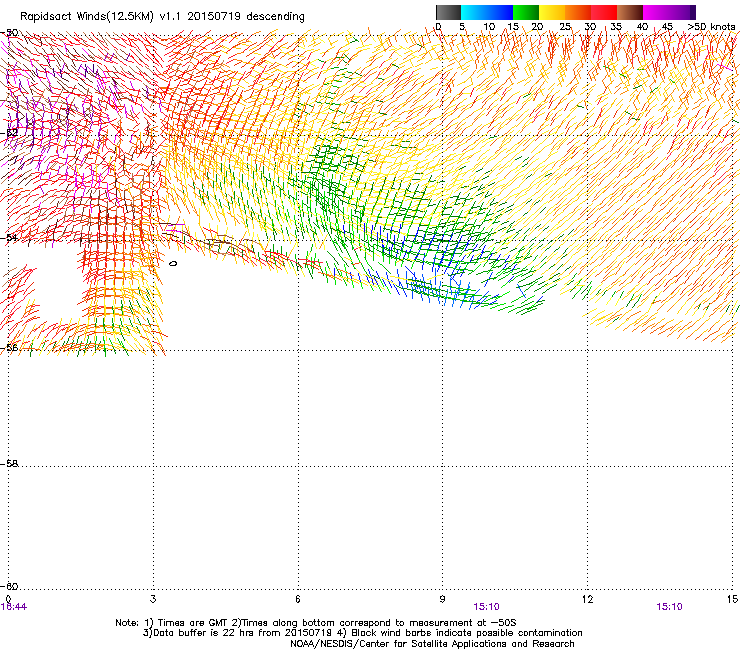Click the "-54" latitude axis label
Screen dimensions: 740x650
10,237
